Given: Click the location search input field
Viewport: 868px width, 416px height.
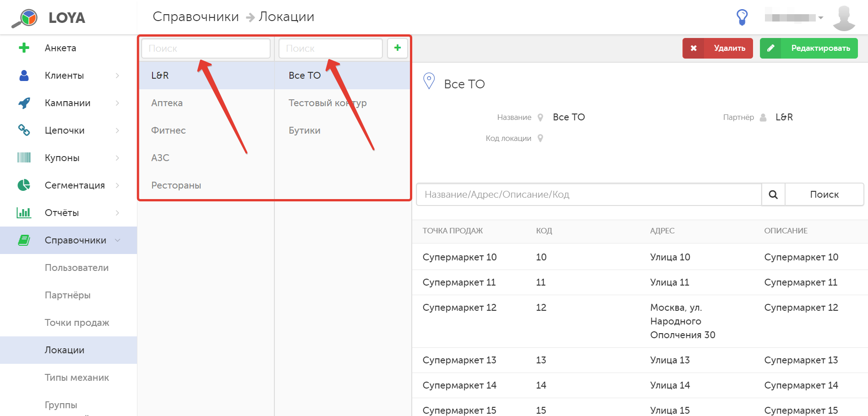Looking at the screenshot, I should (331, 48).
